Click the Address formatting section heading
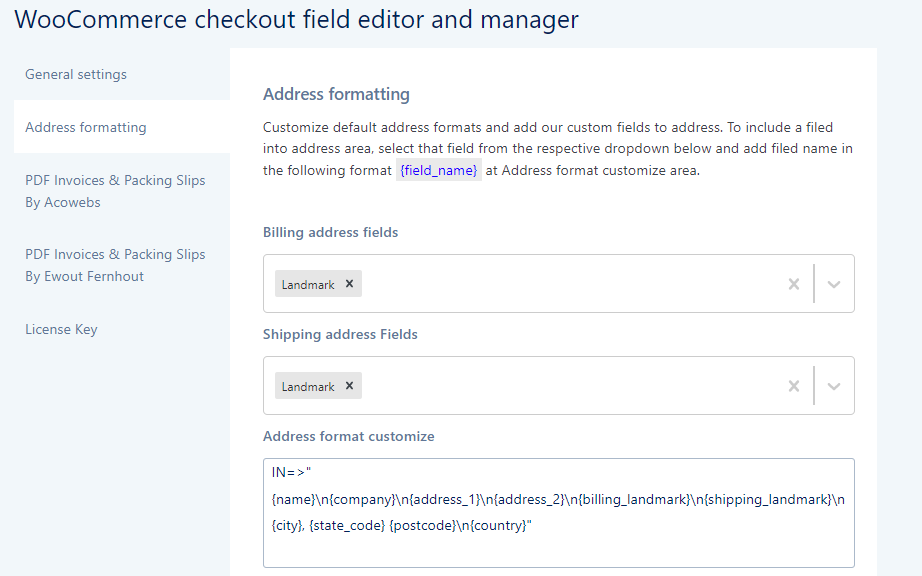The width and height of the screenshot is (922, 576). click(x=336, y=94)
